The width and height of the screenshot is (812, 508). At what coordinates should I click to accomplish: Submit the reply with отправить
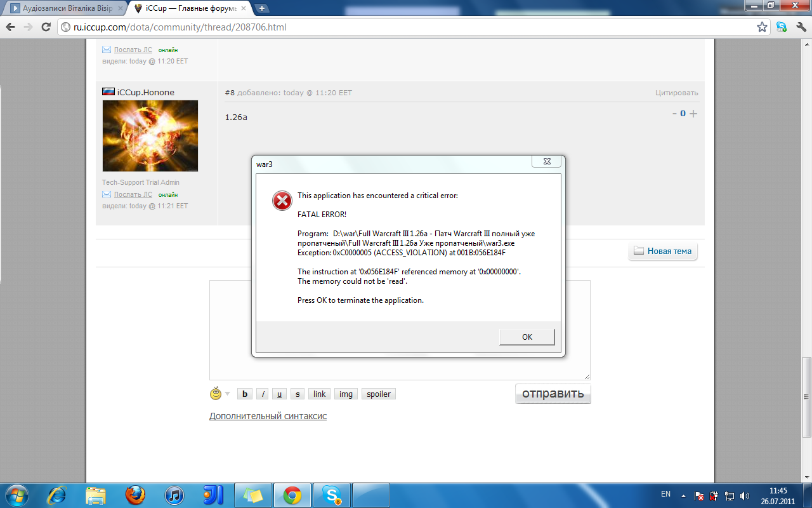click(x=553, y=394)
